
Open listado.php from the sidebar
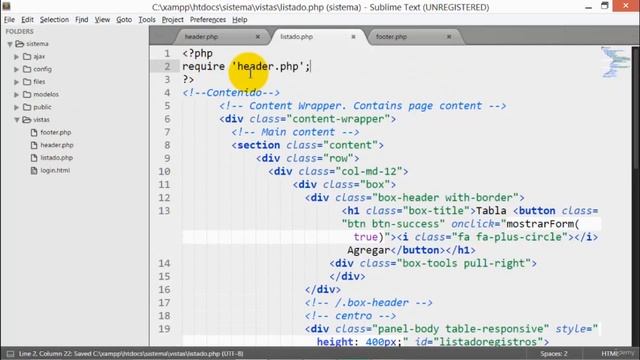pos(56,158)
